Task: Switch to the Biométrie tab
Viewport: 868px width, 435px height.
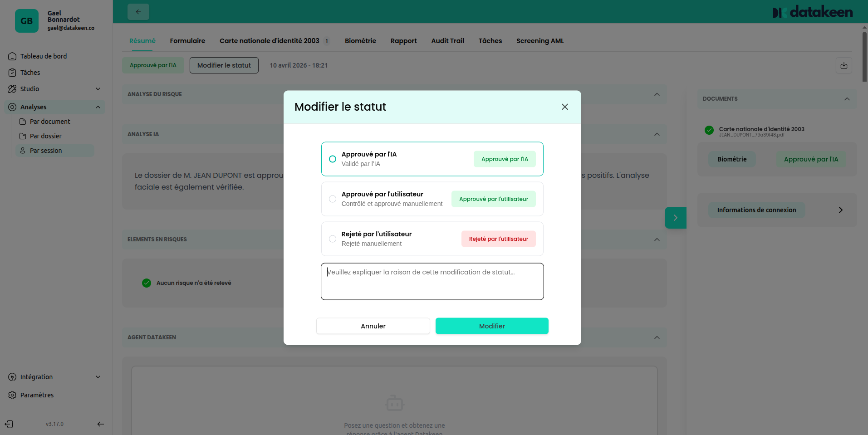Action: 360,41
